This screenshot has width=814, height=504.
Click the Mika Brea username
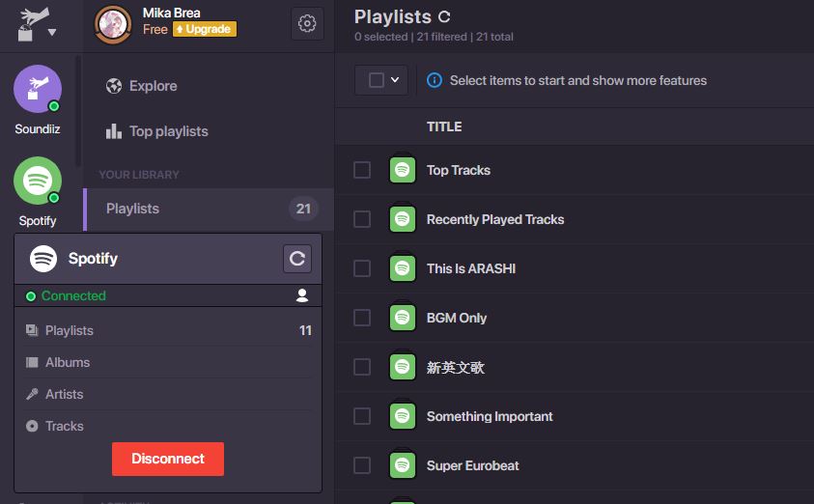pyautogui.click(x=171, y=13)
